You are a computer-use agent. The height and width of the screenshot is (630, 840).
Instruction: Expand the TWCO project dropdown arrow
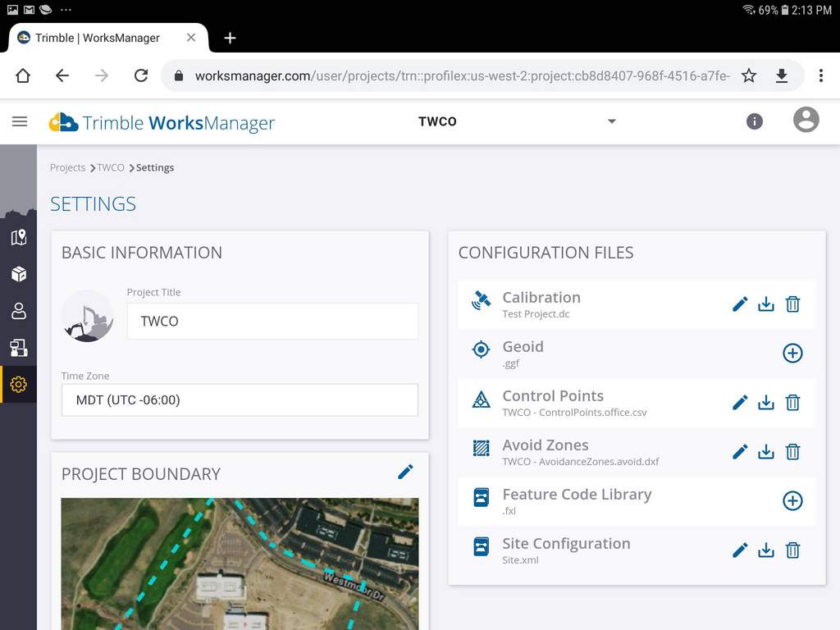pyautogui.click(x=612, y=121)
